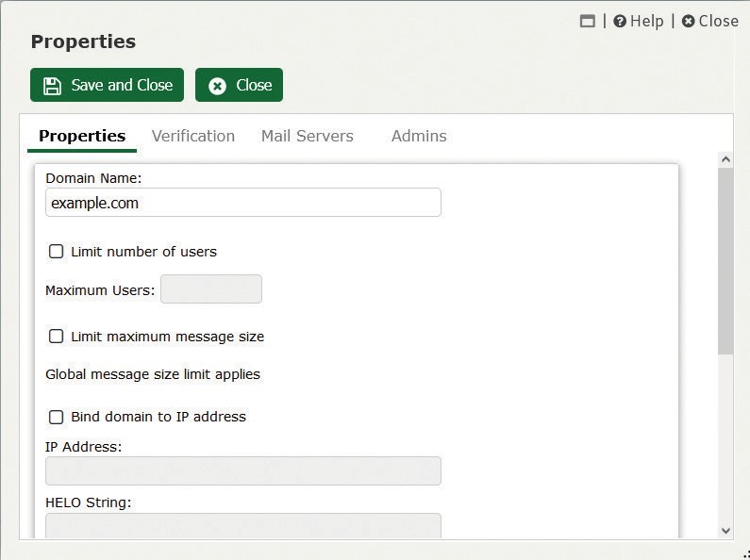Image resolution: width=750 pixels, height=560 pixels.
Task: Click the vertical scrollbar thumb
Action: [725, 260]
